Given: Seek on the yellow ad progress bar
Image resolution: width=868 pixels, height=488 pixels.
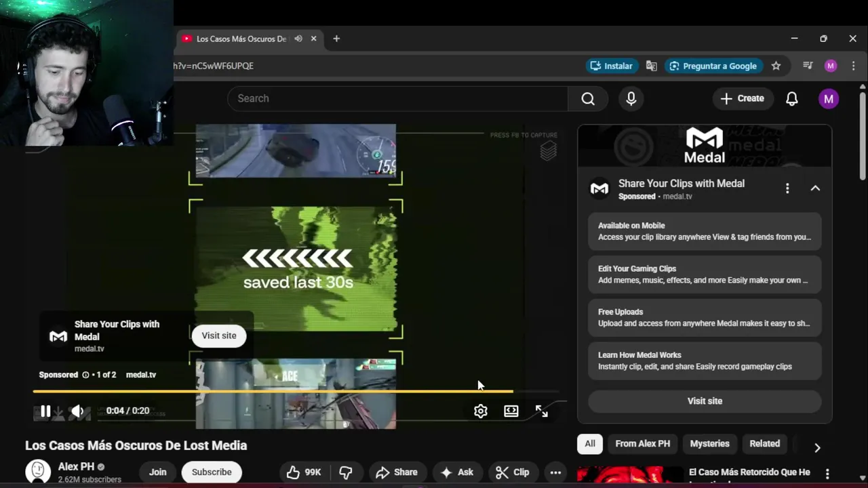Looking at the screenshot, I should [x=296, y=391].
